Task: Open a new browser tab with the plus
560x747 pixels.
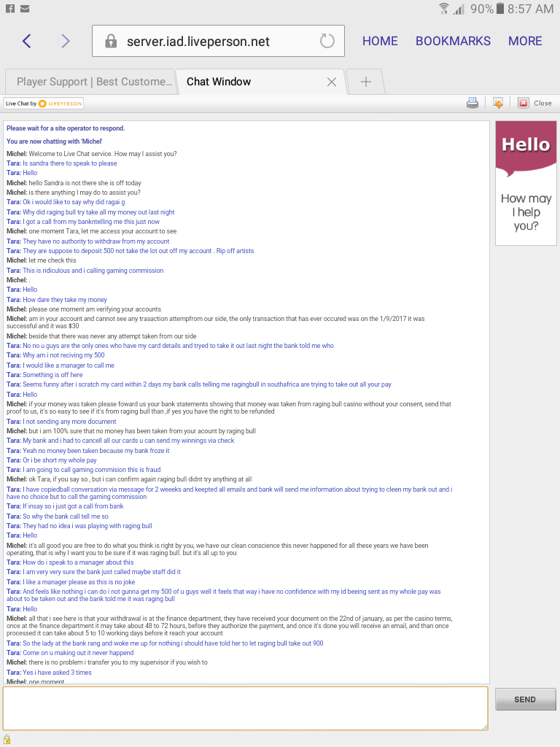Action: click(x=366, y=82)
